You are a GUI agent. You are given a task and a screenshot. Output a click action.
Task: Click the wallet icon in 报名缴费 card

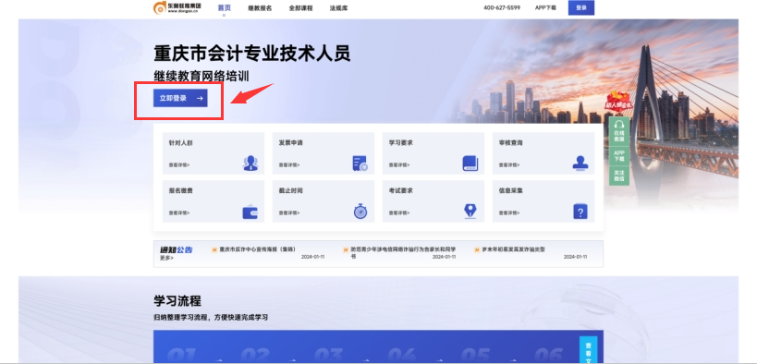point(250,212)
